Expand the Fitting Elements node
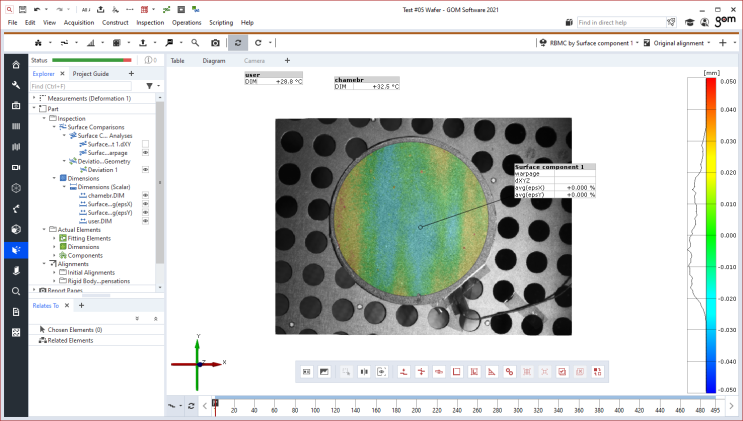 tap(54, 238)
